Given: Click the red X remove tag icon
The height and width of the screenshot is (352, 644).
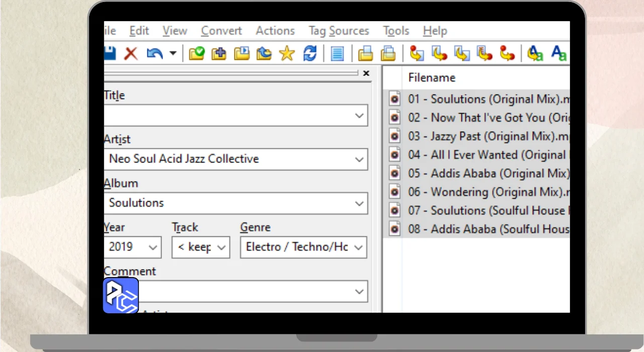Looking at the screenshot, I should (x=131, y=53).
